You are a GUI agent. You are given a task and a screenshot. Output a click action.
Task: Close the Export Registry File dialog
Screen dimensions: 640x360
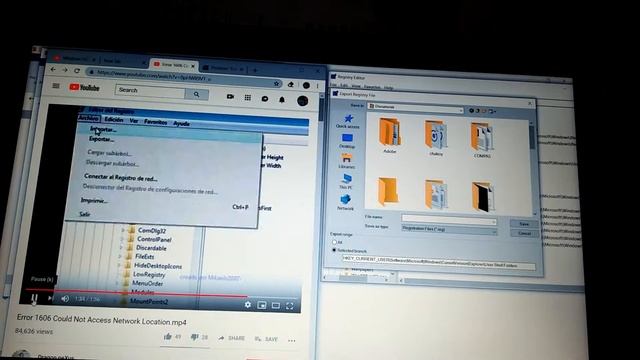coord(530,103)
